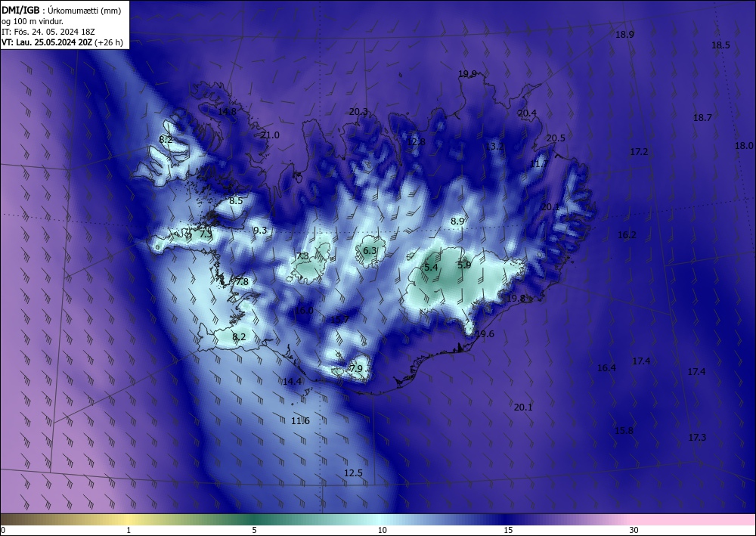This screenshot has width=756, height=536.
Task: Select the 10 tick label on the color scale
Action: pos(383,530)
